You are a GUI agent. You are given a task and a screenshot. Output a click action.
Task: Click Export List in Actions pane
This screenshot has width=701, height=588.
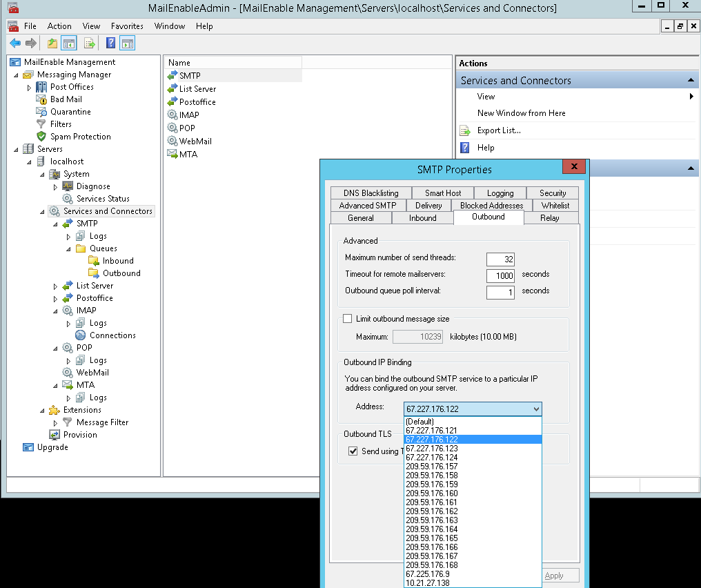coord(498,130)
